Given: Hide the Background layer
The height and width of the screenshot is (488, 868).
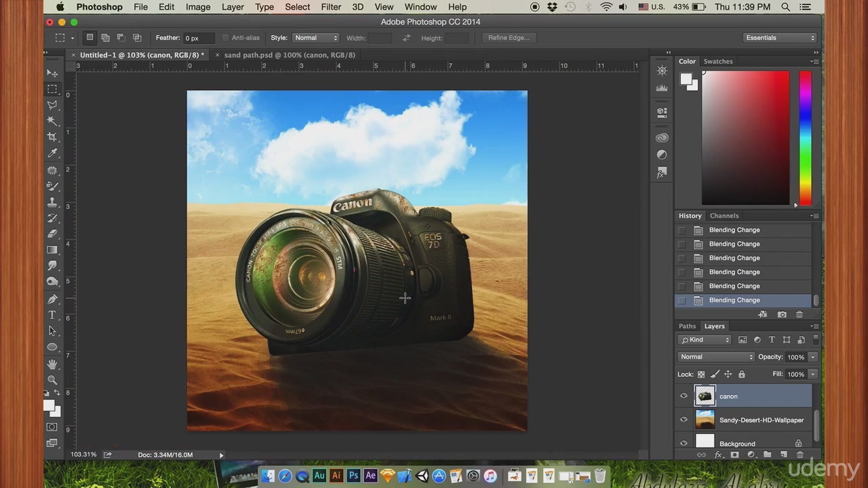Looking at the screenshot, I should click(684, 444).
